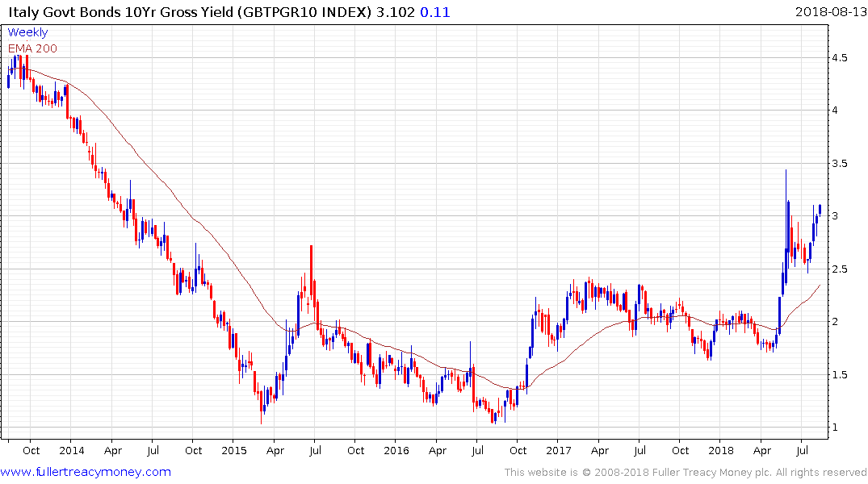Select the 2017 marker on the time axis
The image size is (868, 484).
[559, 450]
